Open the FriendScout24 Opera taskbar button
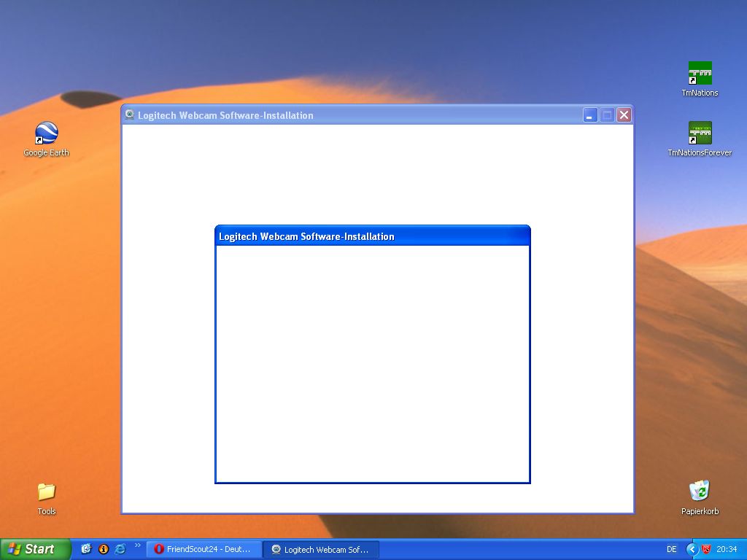This screenshot has width=747, height=560. (x=204, y=550)
